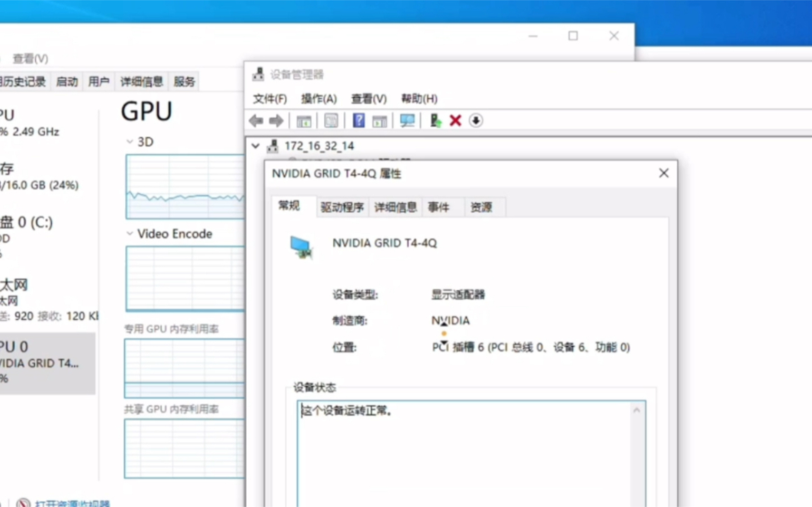Uninstall device with the red X icon
Viewport: 812px width, 507px height.
pyautogui.click(x=455, y=121)
